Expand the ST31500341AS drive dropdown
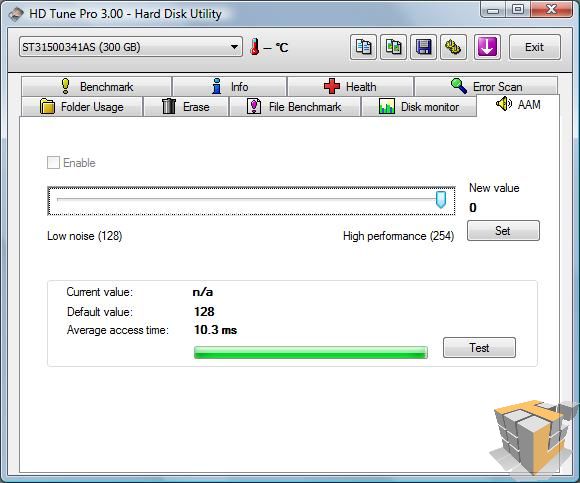 (131, 47)
